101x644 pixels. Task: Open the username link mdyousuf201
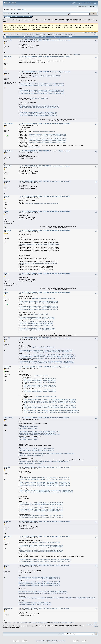[8, 40]
